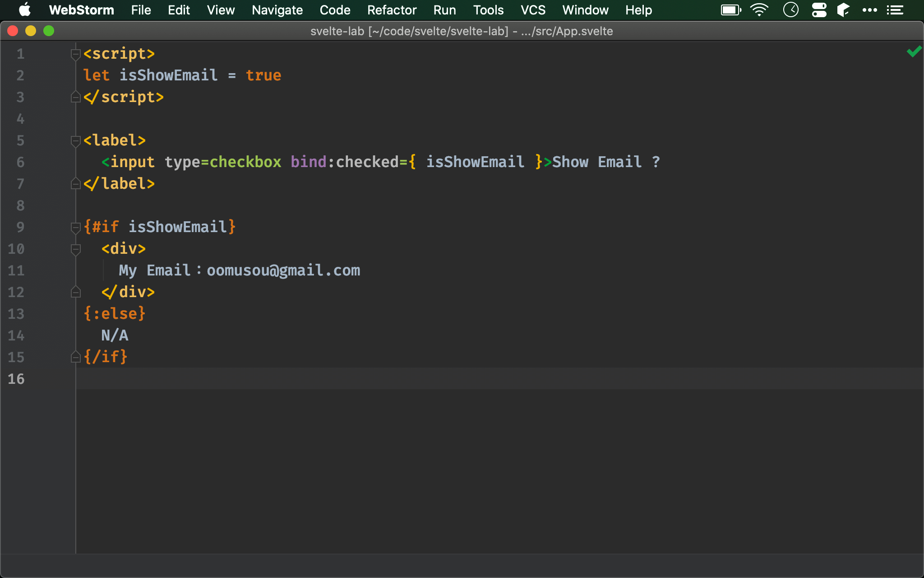Click the clock icon in menu bar
The width and height of the screenshot is (924, 578).
(791, 9)
